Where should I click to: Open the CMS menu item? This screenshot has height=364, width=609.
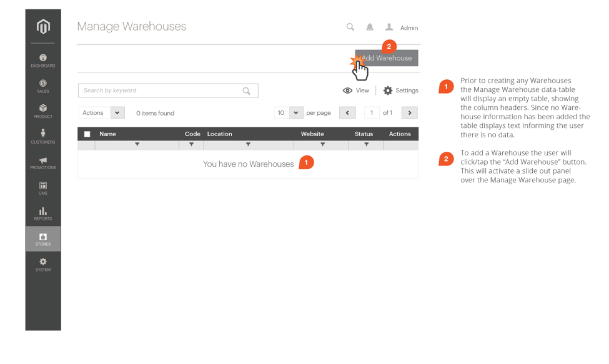pyautogui.click(x=43, y=188)
